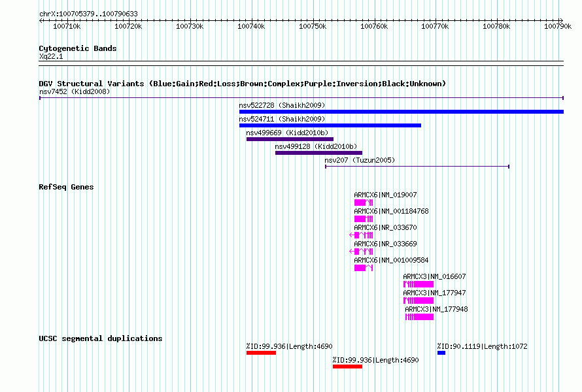
Task: Click the UCSC segmental duplications track title
Action: (x=101, y=338)
